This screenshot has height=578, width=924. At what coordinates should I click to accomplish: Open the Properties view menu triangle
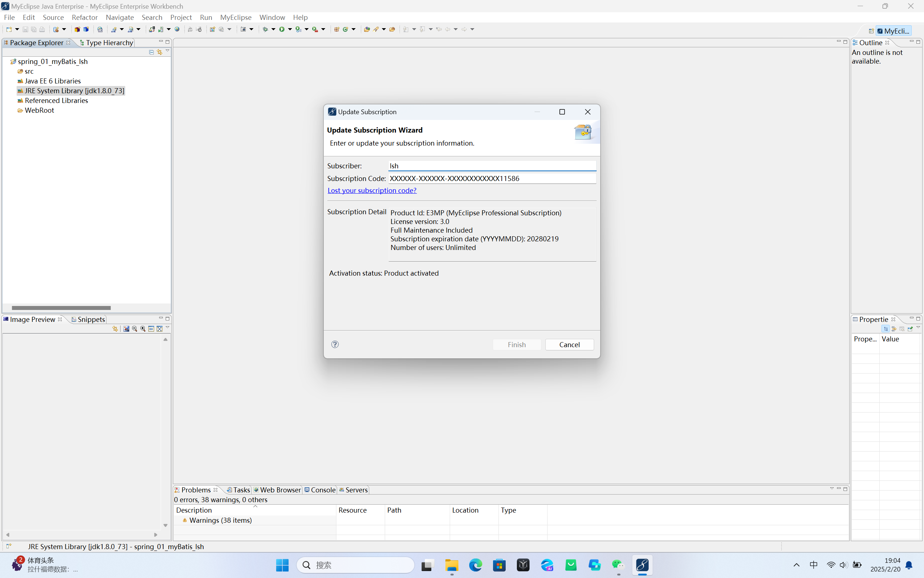point(918,328)
